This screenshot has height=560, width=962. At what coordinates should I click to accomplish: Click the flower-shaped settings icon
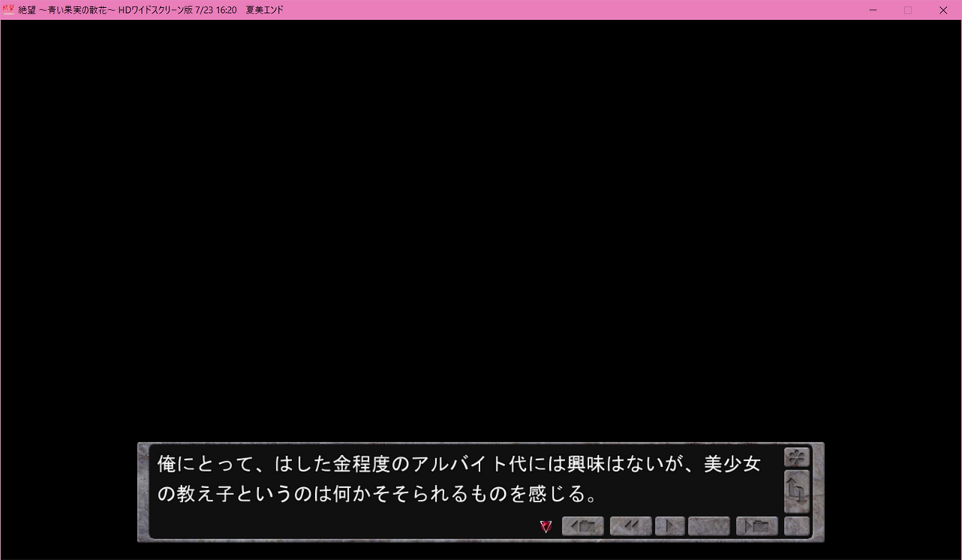796,457
